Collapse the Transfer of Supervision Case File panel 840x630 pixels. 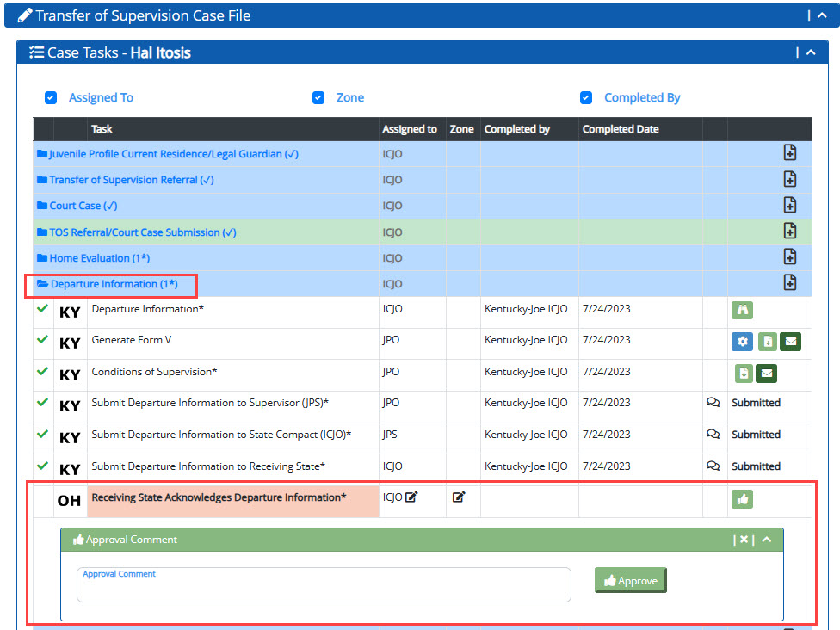click(822, 15)
